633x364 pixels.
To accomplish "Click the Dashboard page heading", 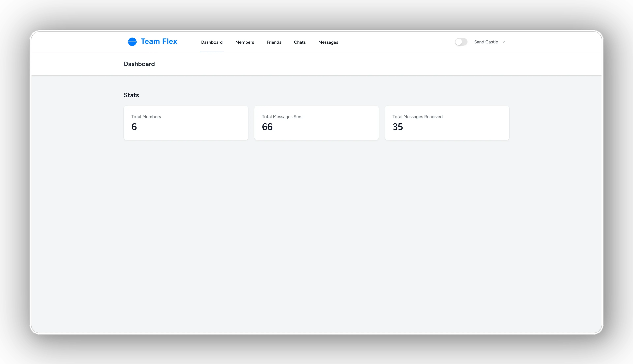I will (139, 64).
